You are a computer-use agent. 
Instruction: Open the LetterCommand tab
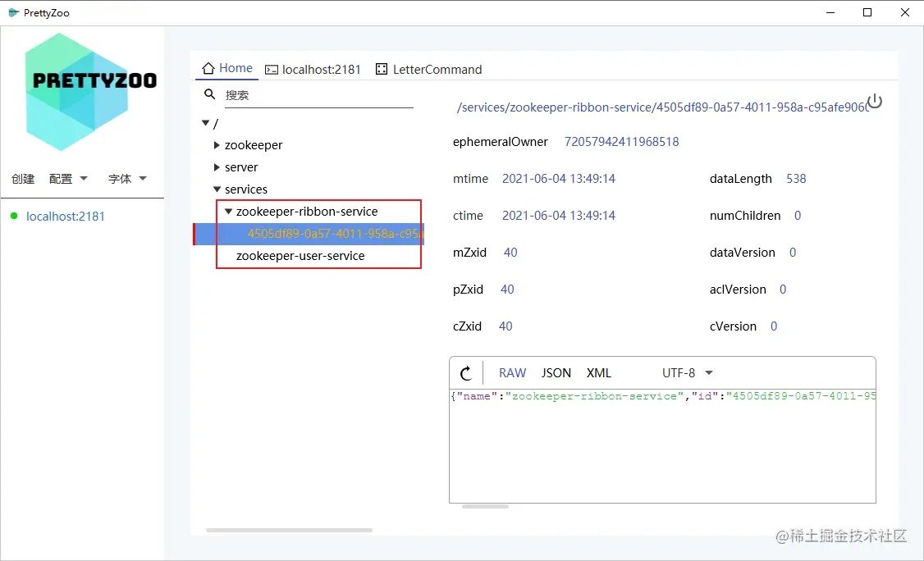[429, 70]
